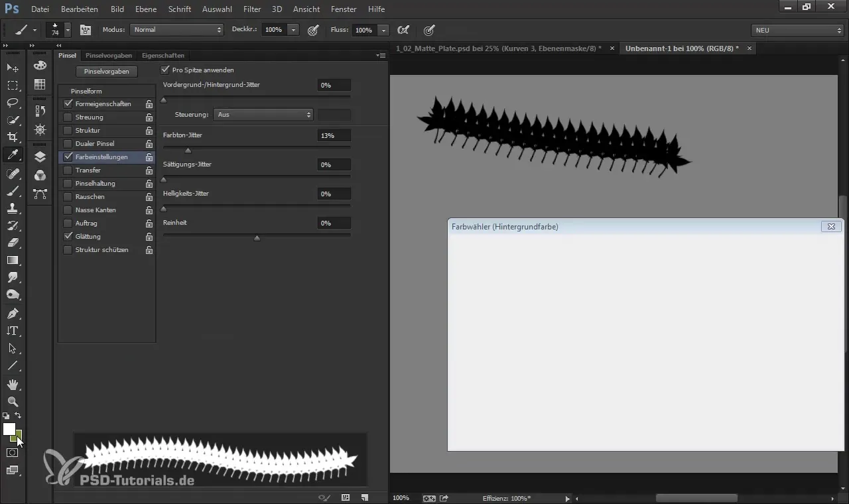Open the Color panel palette icon
Image resolution: width=849 pixels, height=504 pixels.
pos(40,66)
